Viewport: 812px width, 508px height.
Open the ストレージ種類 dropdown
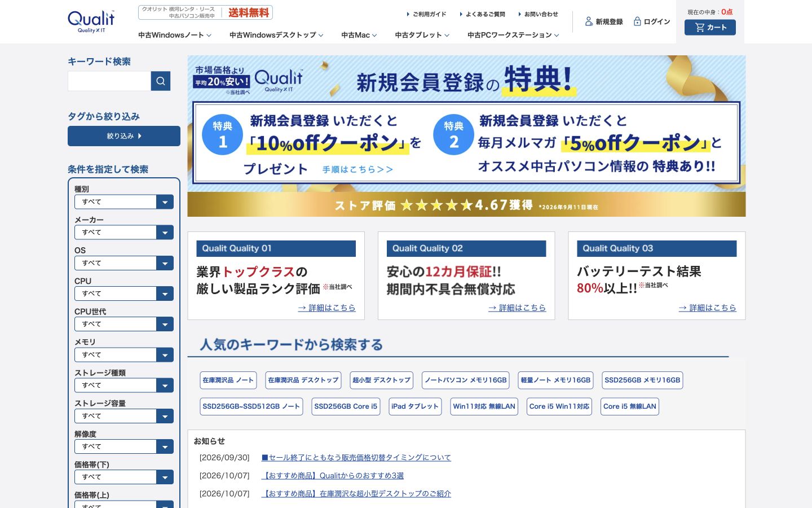[x=124, y=385]
